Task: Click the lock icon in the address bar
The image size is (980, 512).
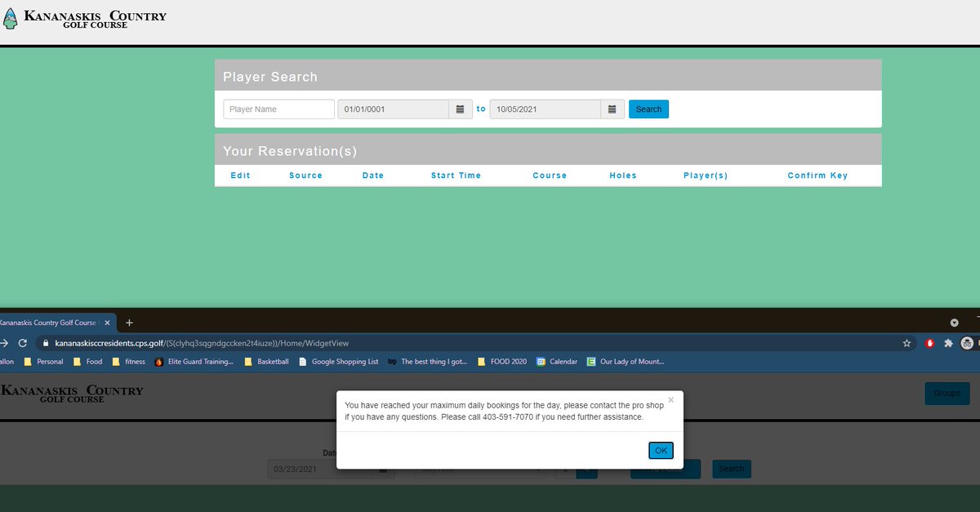Action: coord(46,344)
